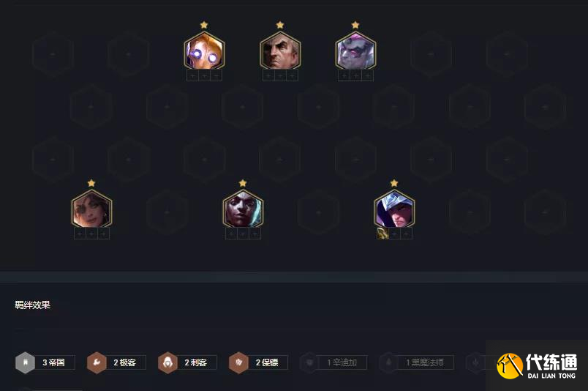The height and width of the screenshot is (391, 588).
Task: Click the 帝国 trait banner icon
Action: 25,362
